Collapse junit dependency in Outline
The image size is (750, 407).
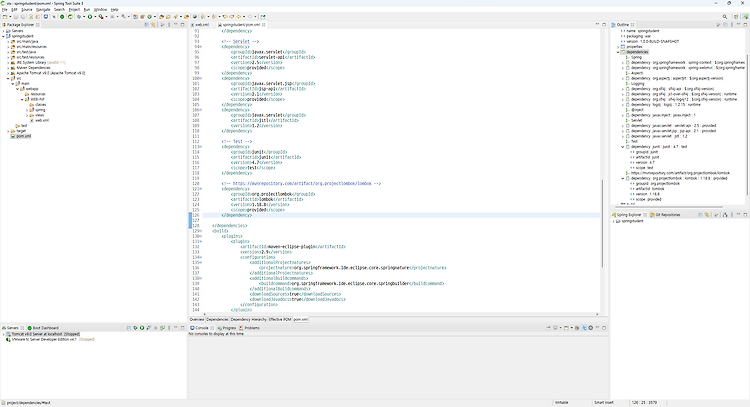[x=623, y=147]
